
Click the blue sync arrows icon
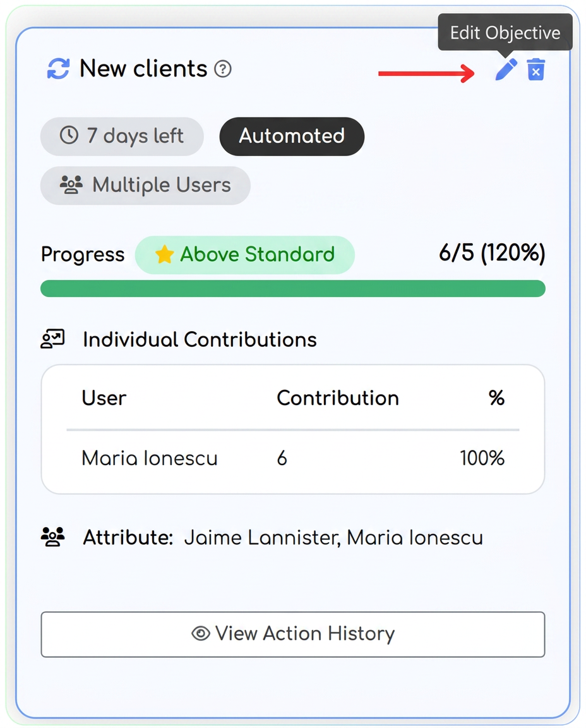(x=59, y=69)
